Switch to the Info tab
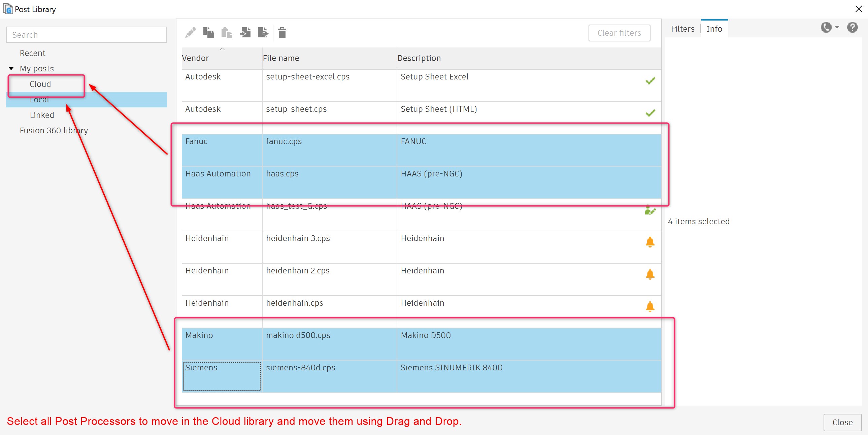The height and width of the screenshot is (435, 868). [x=714, y=29]
